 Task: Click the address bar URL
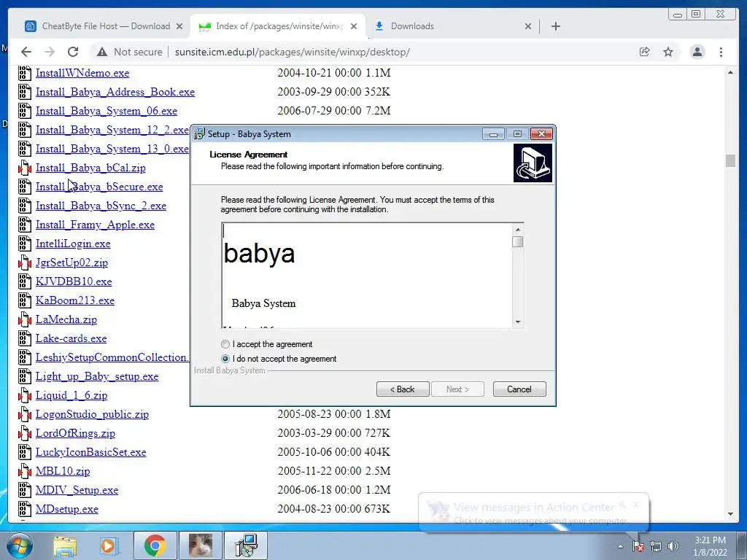tap(292, 52)
